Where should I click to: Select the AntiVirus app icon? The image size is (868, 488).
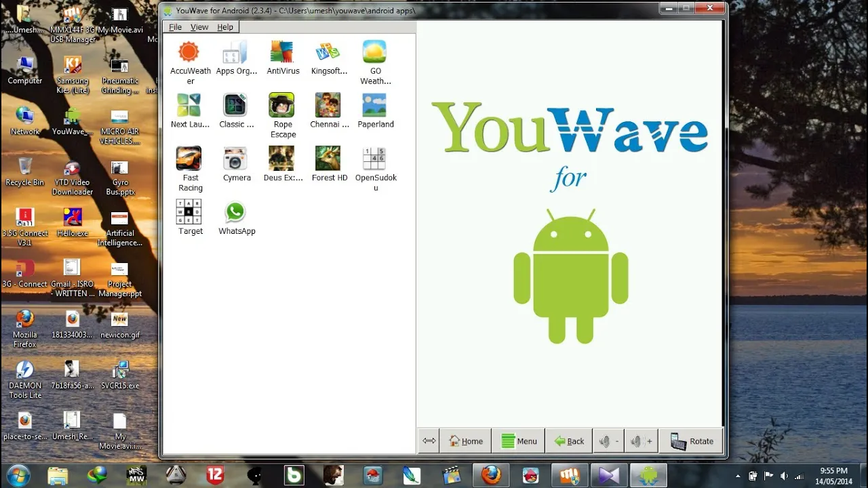tap(282, 52)
